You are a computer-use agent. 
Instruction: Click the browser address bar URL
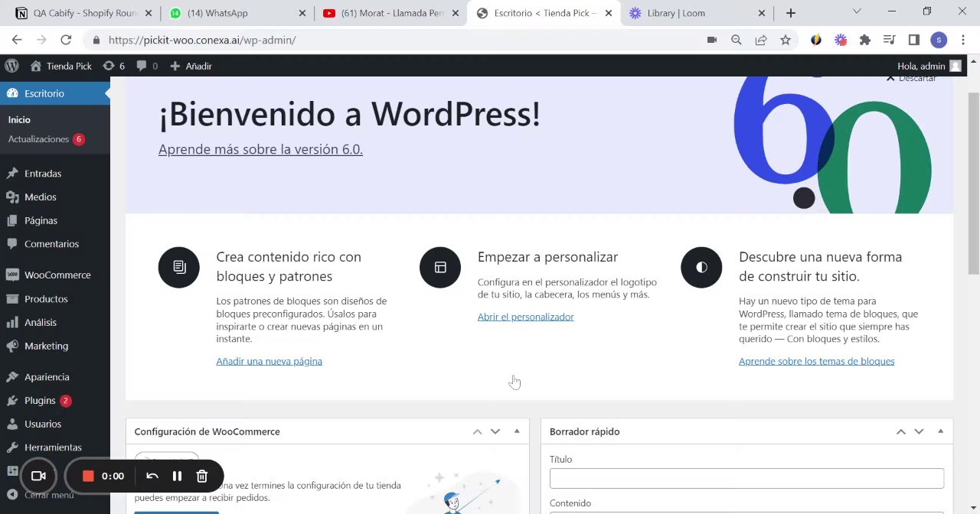202,40
